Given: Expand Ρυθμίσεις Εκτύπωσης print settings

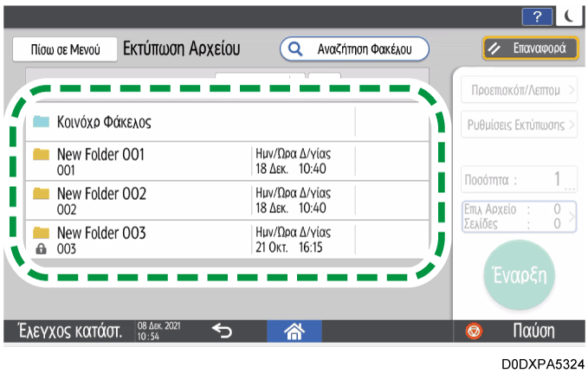Looking at the screenshot, I should coord(519,125).
